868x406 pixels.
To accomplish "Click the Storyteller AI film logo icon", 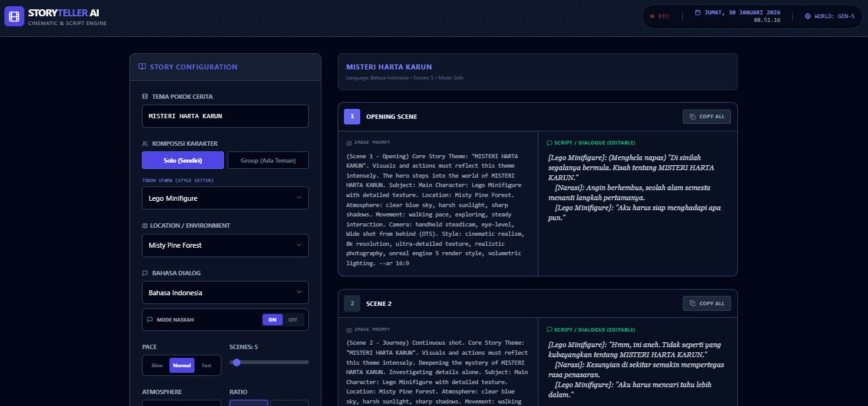I will pyautogui.click(x=14, y=16).
